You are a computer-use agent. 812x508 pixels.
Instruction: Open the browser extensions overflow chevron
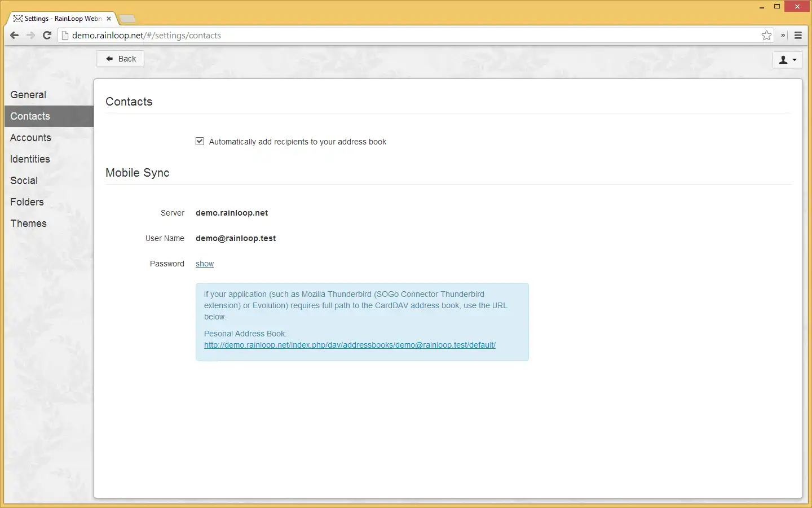click(x=783, y=35)
